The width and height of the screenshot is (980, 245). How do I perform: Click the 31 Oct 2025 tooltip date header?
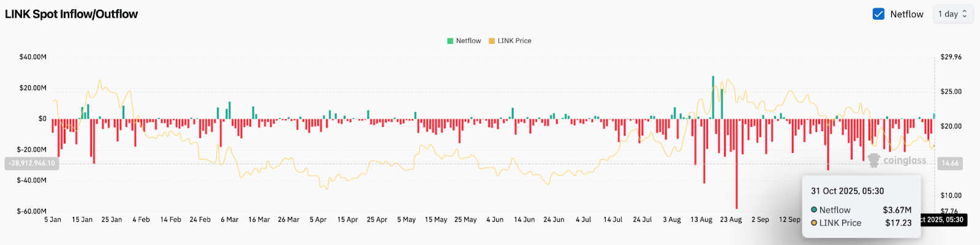[x=847, y=191]
